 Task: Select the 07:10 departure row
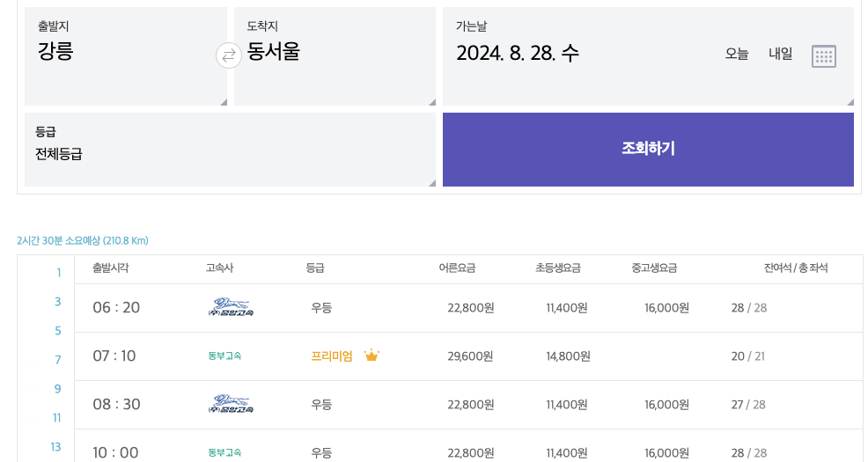coord(468,356)
